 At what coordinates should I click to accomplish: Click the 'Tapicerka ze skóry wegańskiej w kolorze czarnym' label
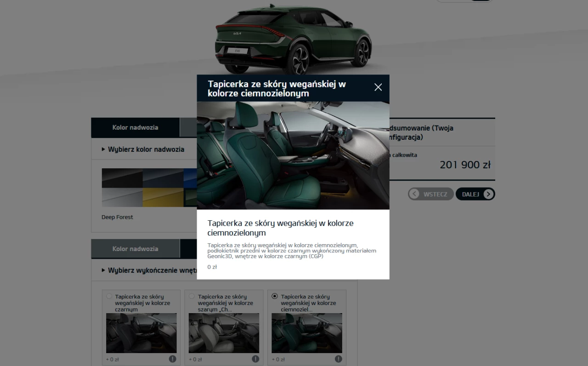pos(142,303)
